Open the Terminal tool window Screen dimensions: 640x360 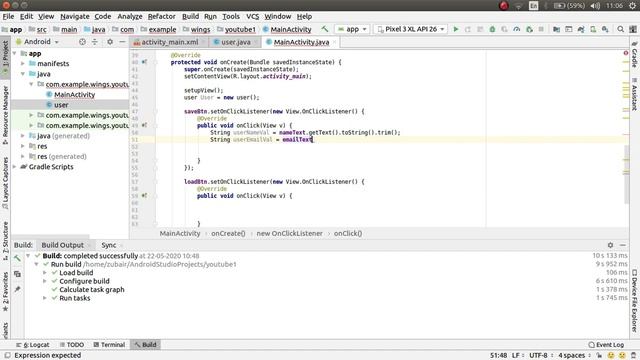tap(109, 344)
